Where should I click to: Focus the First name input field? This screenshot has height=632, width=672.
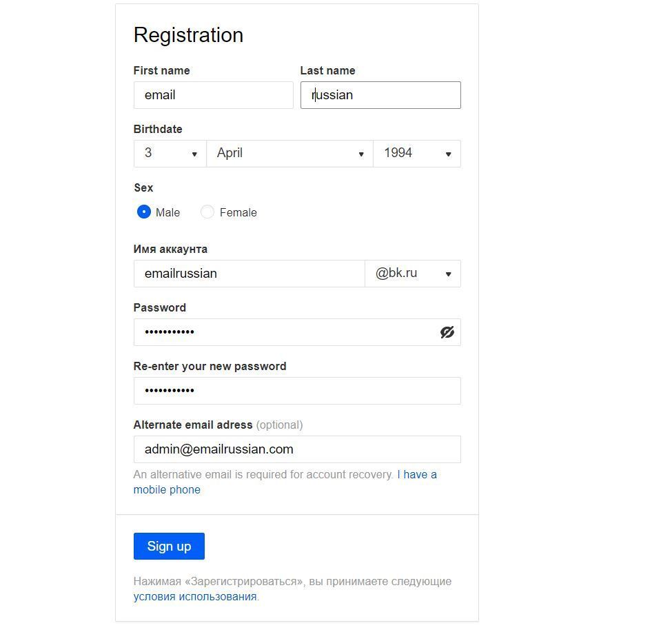[x=213, y=95]
